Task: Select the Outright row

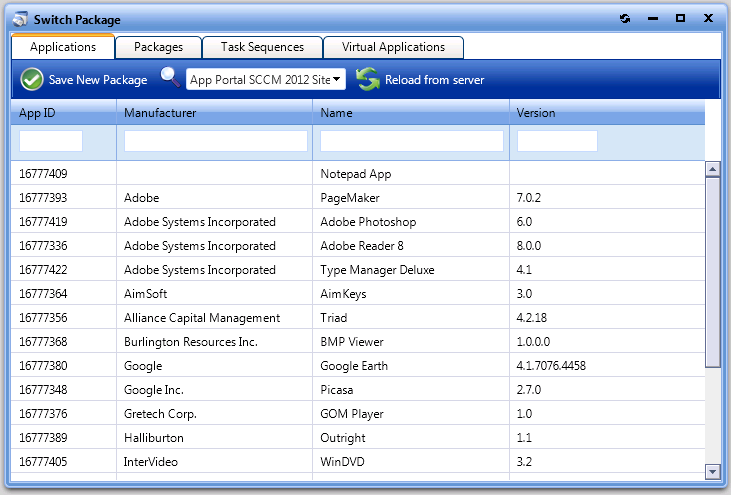Action: tap(358, 438)
